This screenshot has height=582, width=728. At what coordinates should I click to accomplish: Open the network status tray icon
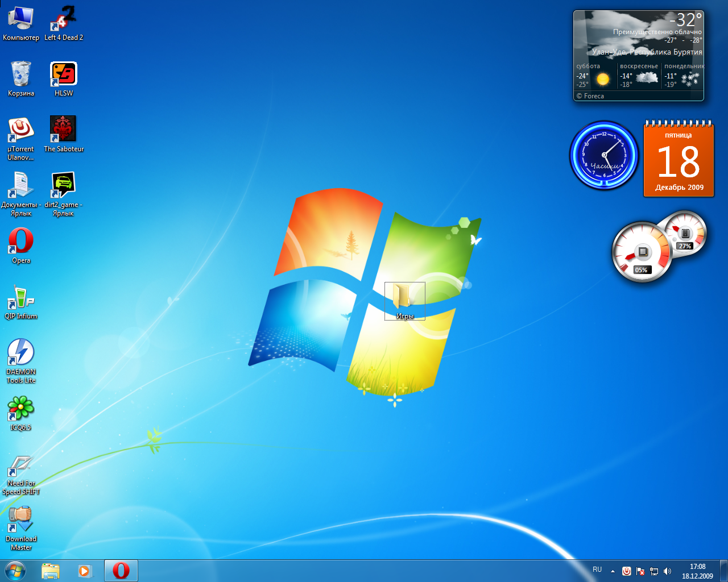[x=653, y=571]
